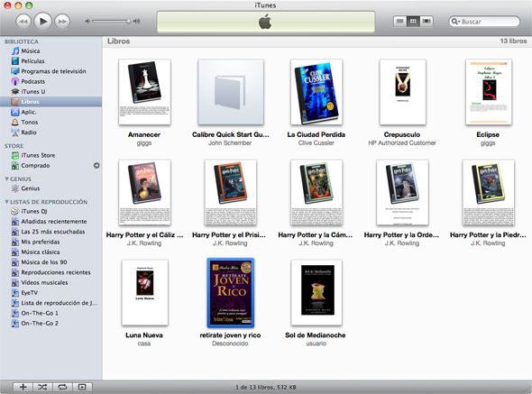Switch to Cover Flow view

[427, 22]
